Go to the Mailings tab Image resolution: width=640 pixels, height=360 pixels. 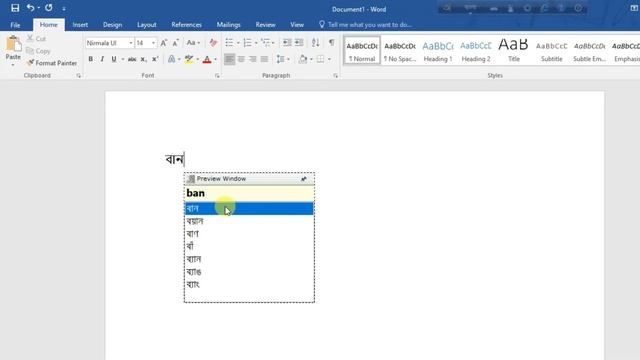(228, 25)
